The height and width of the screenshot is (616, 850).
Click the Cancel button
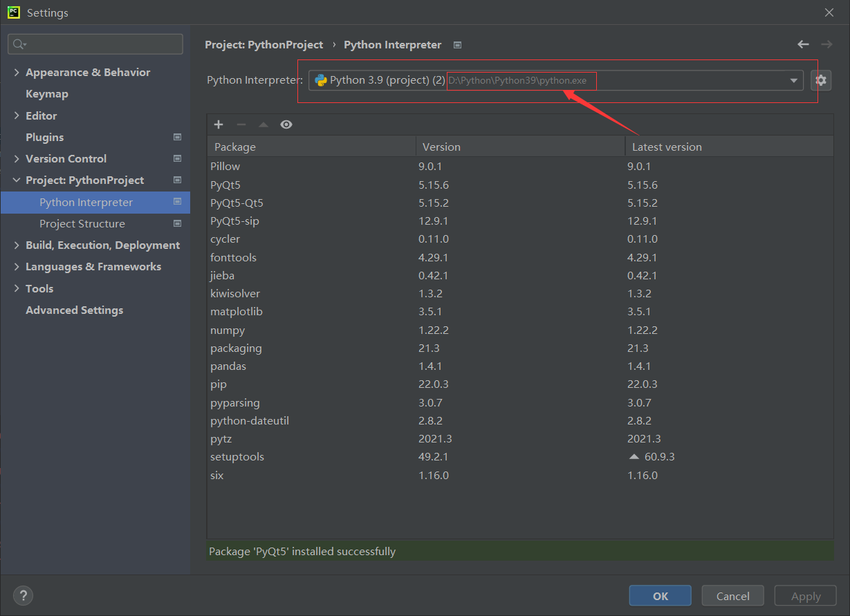(x=733, y=596)
